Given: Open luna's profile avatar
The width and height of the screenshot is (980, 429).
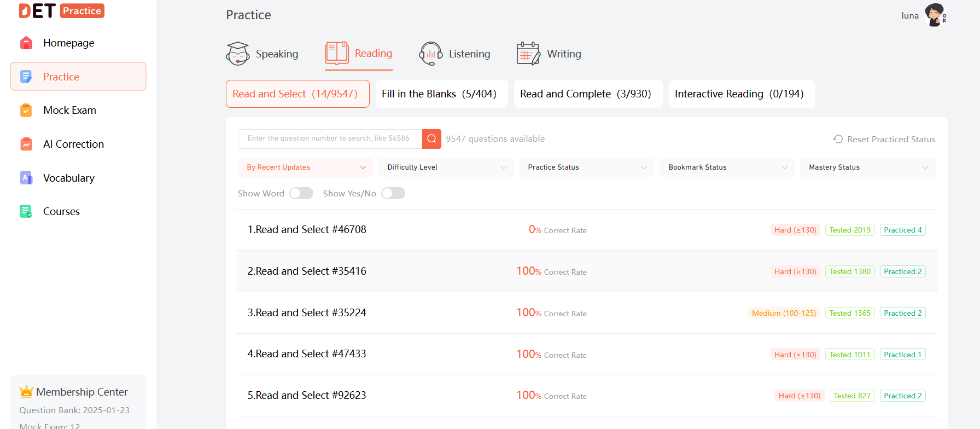Looking at the screenshot, I should [935, 15].
